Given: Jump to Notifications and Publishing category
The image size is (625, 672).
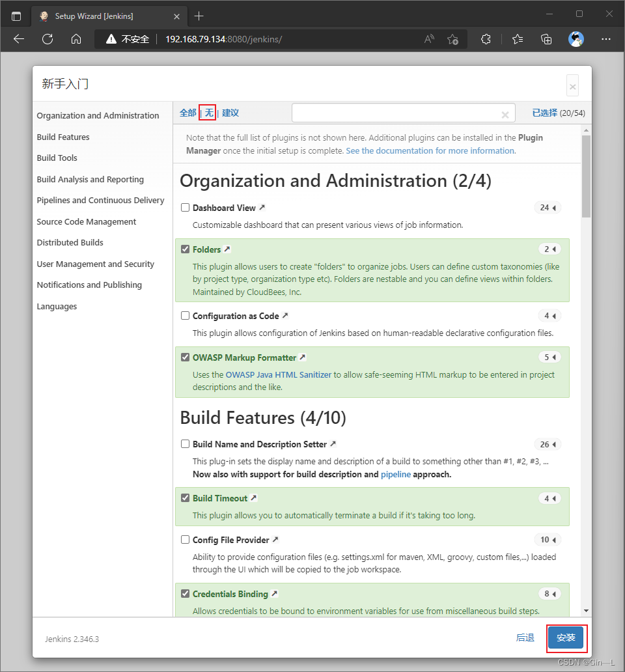Looking at the screenshot, I should [89, 285].
